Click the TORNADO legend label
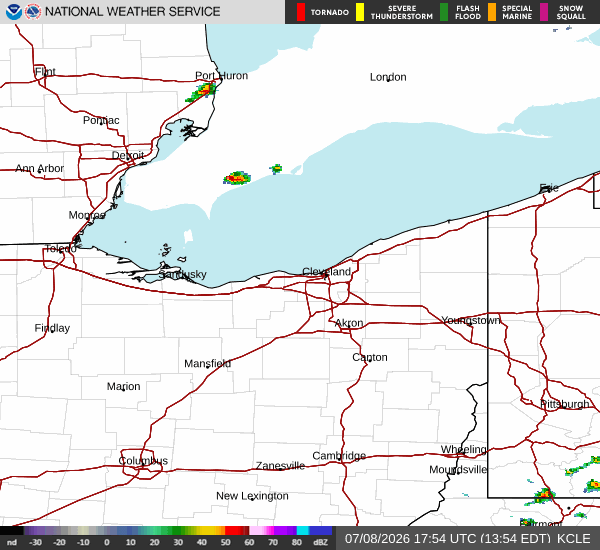This screenshot has width=600, height=550. [329, 12]
